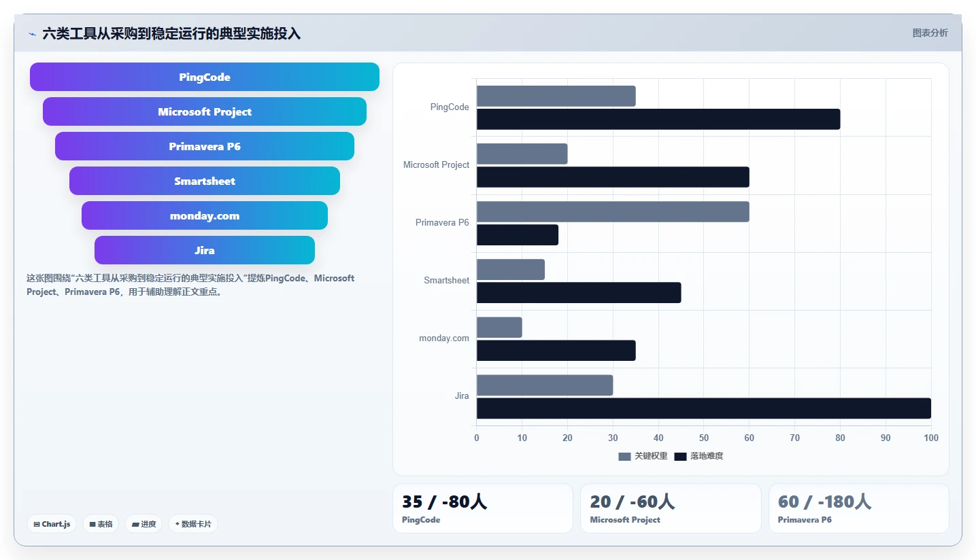Screen dimensions: 976x560
Task: Click the blue lightning icon in header
Action: pyautogui.click(x=32, y=34)
